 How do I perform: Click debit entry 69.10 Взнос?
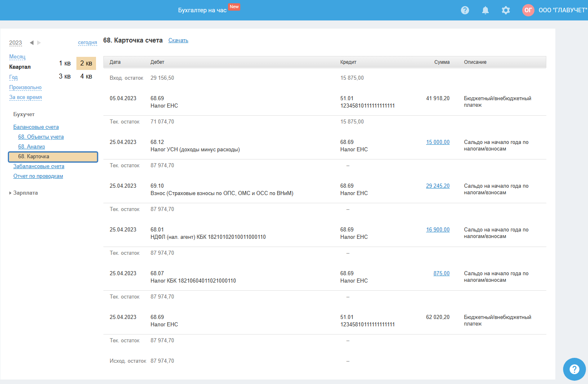222,190
